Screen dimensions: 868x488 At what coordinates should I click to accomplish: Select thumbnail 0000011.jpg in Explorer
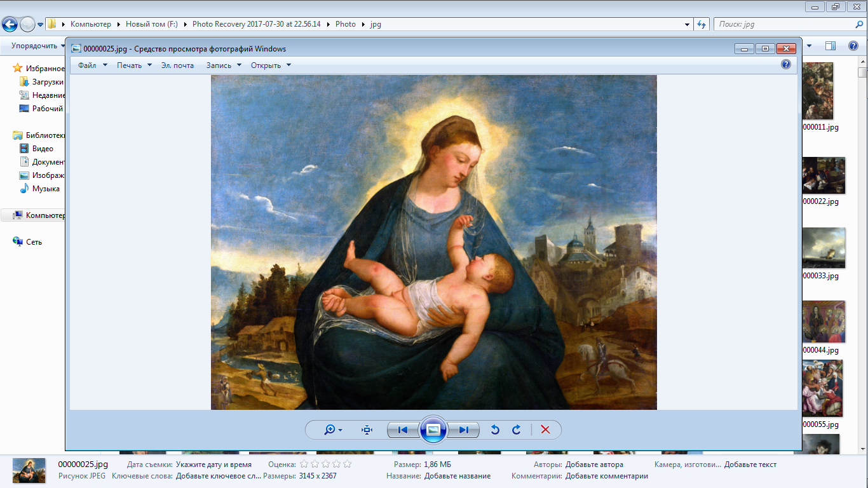click(x=818, y=91)
